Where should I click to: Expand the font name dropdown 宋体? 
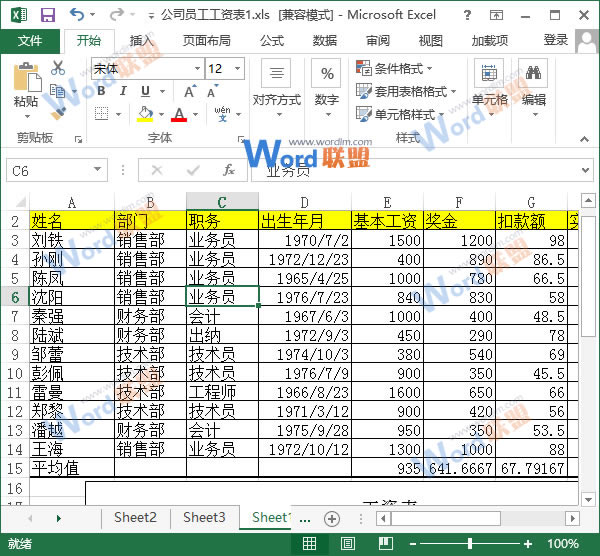coord(194,69)
